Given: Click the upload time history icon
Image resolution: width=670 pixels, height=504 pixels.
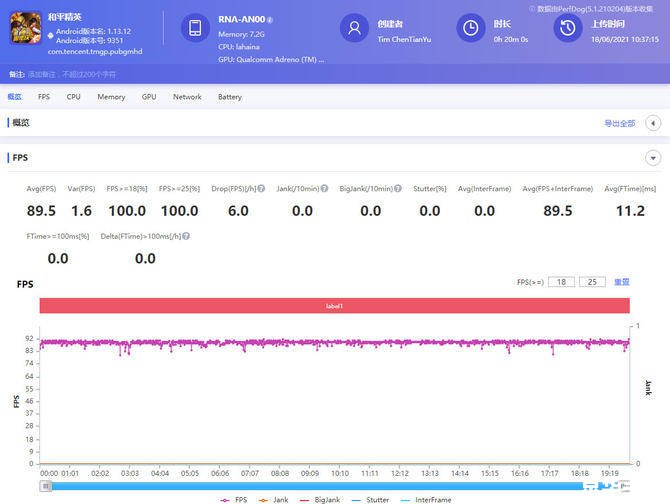Looking at the screenshot, I should tap(568, 28).
